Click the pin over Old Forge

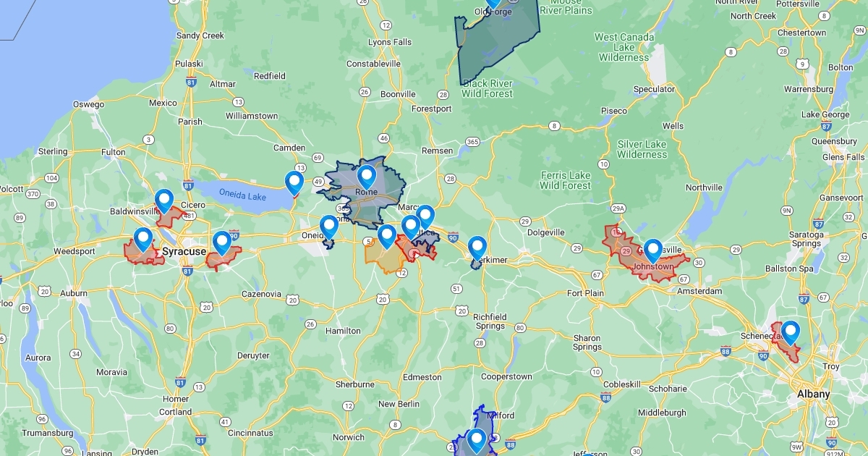click(x=493, y=4)
